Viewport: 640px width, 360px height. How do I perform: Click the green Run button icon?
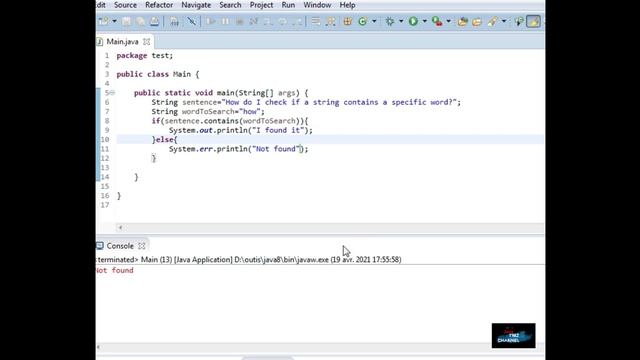point(413,21)
